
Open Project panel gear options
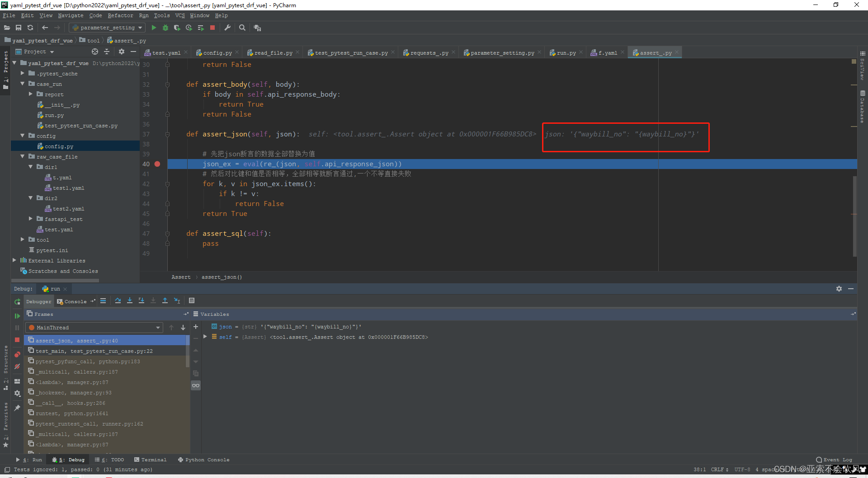121,52
